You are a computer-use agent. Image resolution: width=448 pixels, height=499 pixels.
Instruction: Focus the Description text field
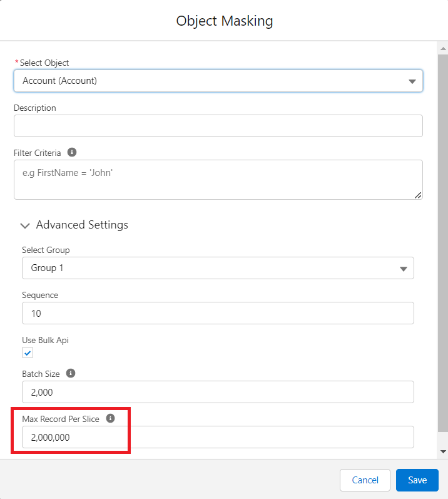point(218,126)
